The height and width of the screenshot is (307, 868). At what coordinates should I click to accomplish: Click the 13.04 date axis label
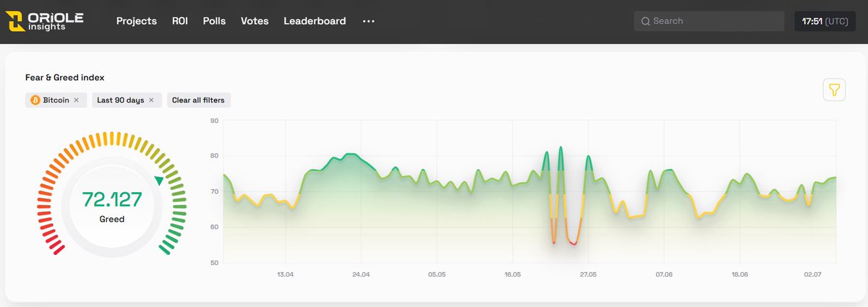285,274
